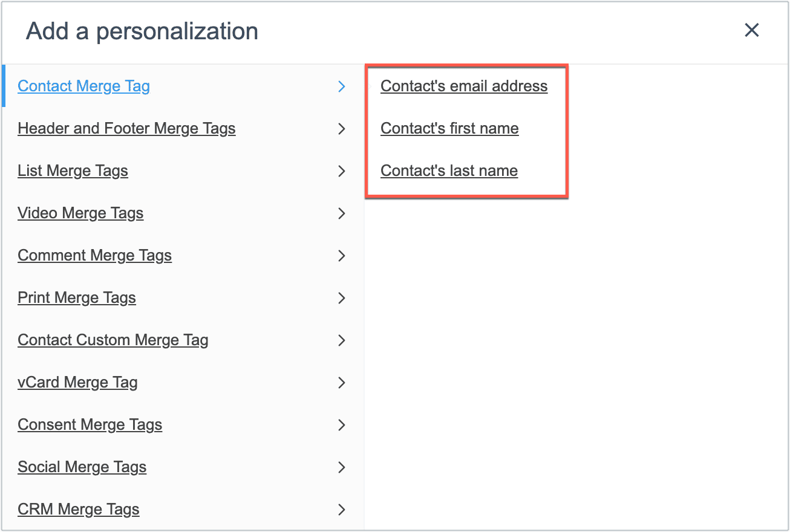Open the Consent Merge Tags category
790x532 pixels.
(x=90, y=424)
